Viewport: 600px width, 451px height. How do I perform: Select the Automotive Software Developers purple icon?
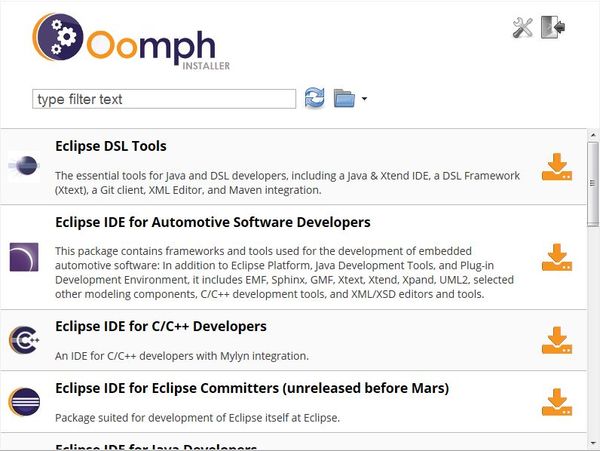[x=24, y=257]
